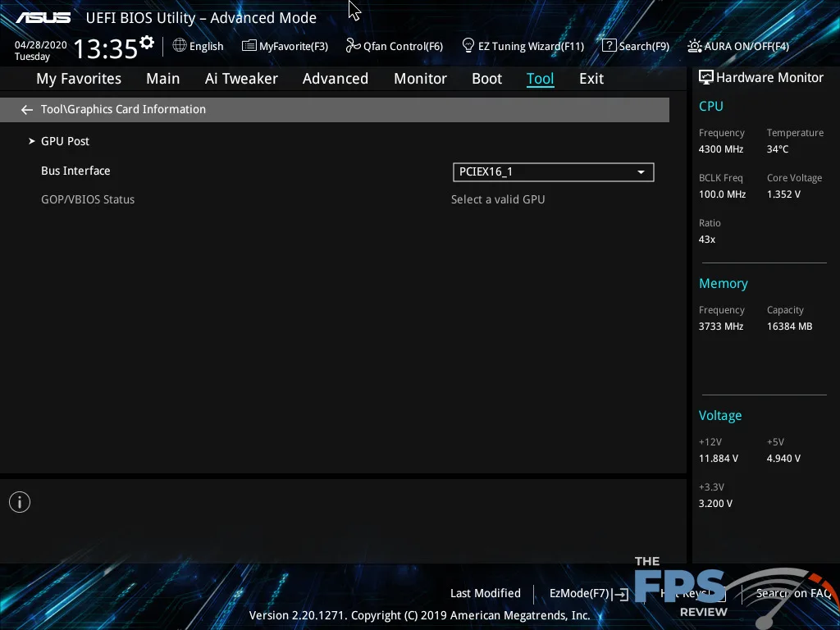The width and height of the screenshot is (840, 630).
Task: Open the Exit tab
Action: click(591, 79)
